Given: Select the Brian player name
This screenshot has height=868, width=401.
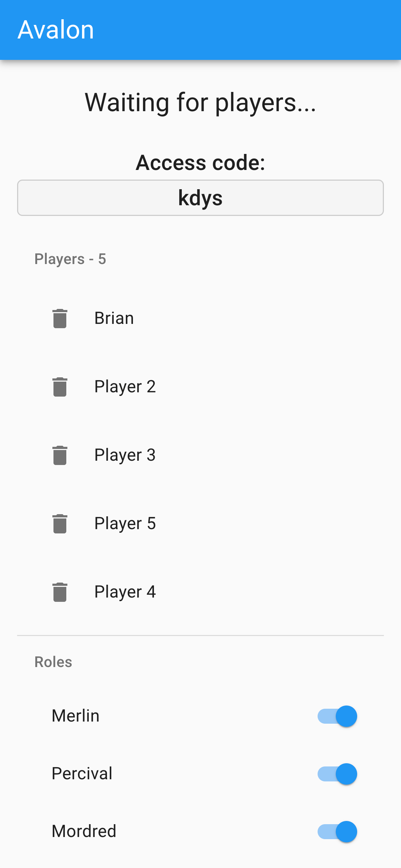Looking at the screenshot, I should click(114, 318).
